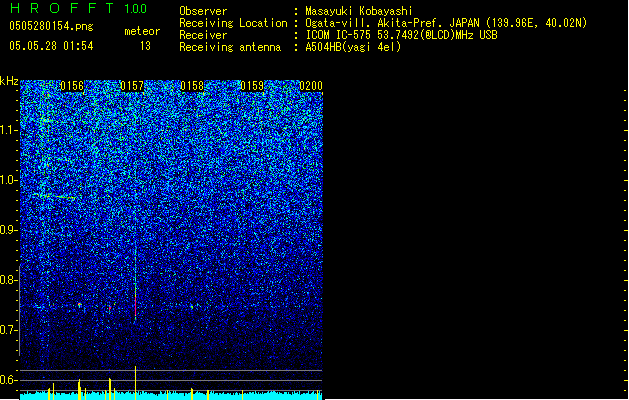The image size is (629, 400).
Task: Click the 0200 time marker
Action: (x=311, y=86)
